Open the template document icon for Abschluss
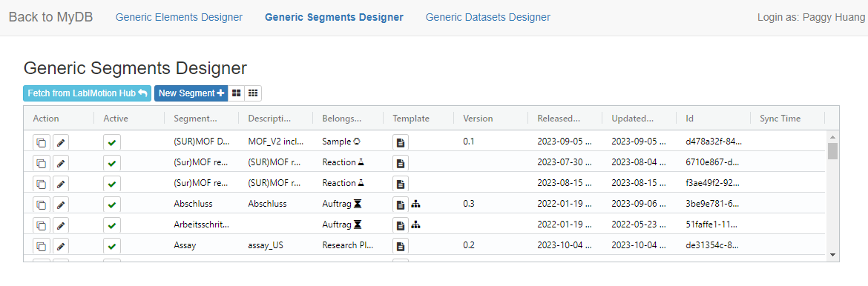This screenshot has height=286, width=868. click(401, 204)
